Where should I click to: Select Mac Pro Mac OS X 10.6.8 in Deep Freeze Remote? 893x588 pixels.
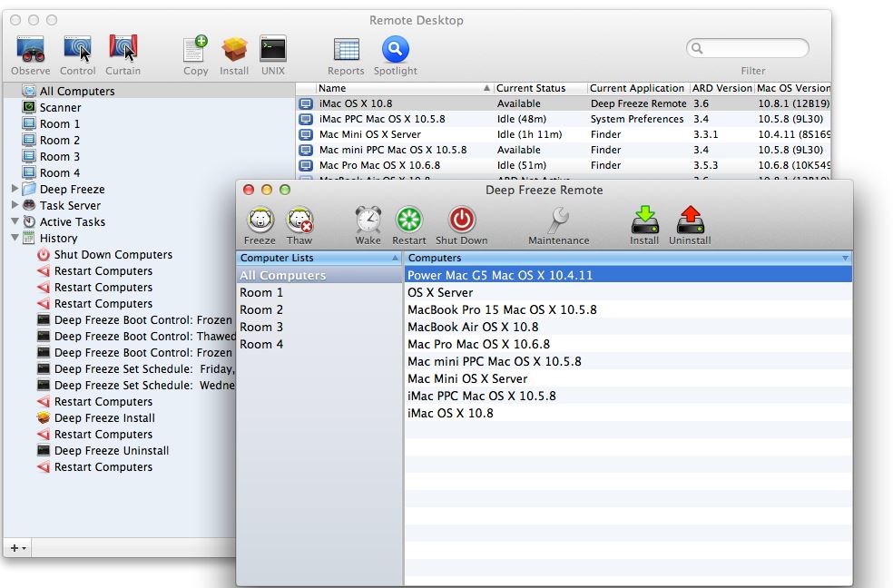(628, 345)
